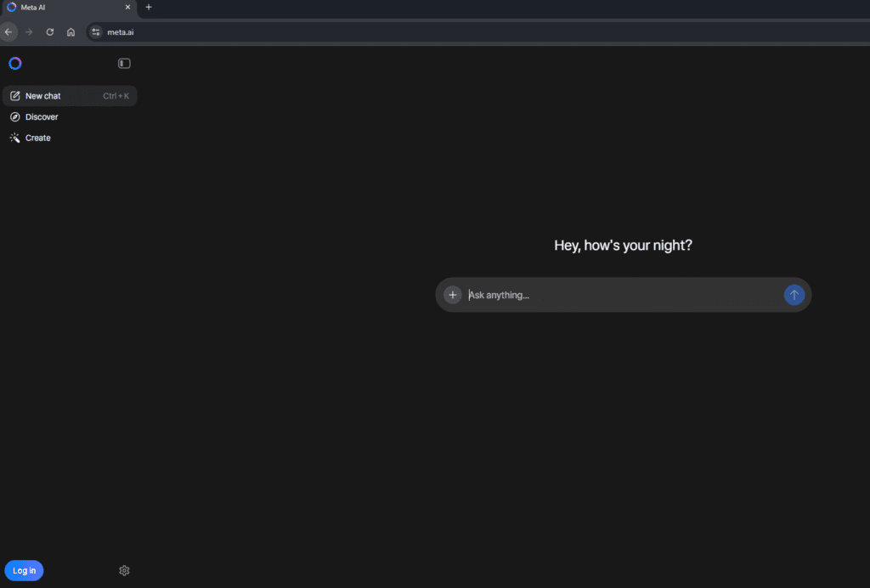870x588 pixels.
Task: Collapse the sidebar with the panel toggle
Action: pyautogui.click(x=124, y=63)
